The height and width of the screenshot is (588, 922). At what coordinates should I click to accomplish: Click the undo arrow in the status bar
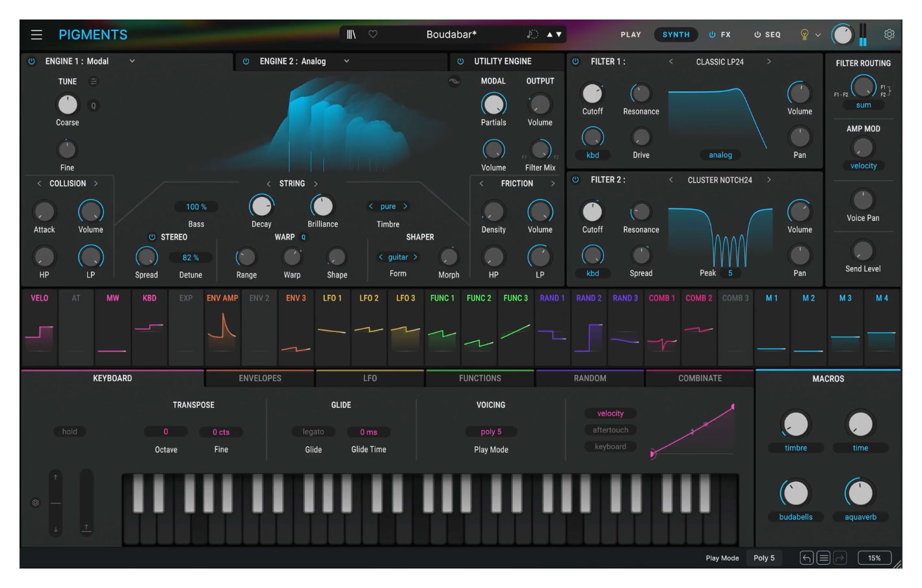point(806,557)
